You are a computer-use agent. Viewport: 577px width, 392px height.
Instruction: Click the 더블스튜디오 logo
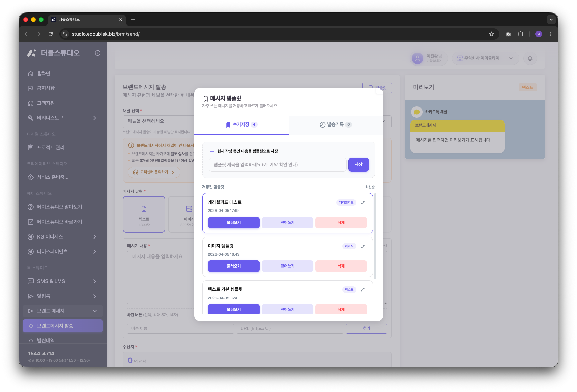click(x=54, y=53)
